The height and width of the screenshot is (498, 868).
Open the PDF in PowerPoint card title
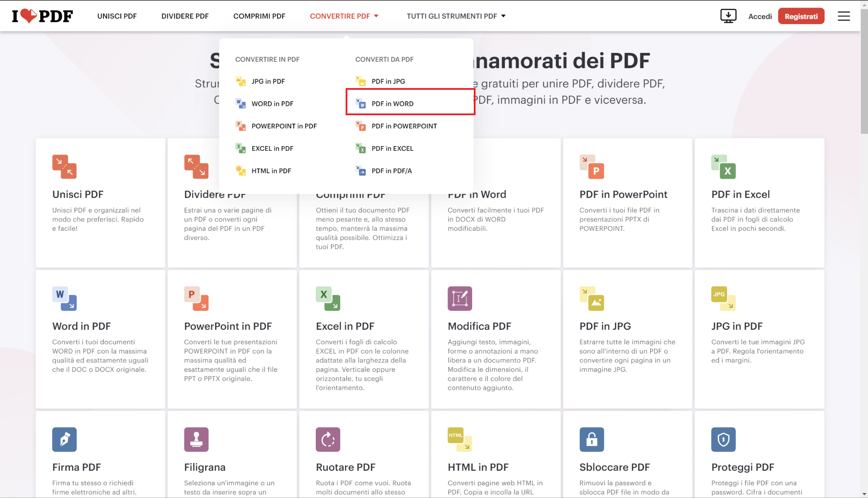(623, 194)
